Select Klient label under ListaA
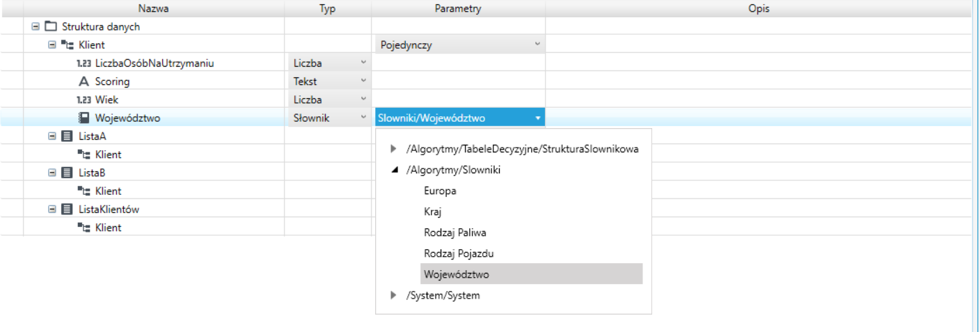This screenshot has height=332, width=980. pyautogui.click(x=108, y=155)
